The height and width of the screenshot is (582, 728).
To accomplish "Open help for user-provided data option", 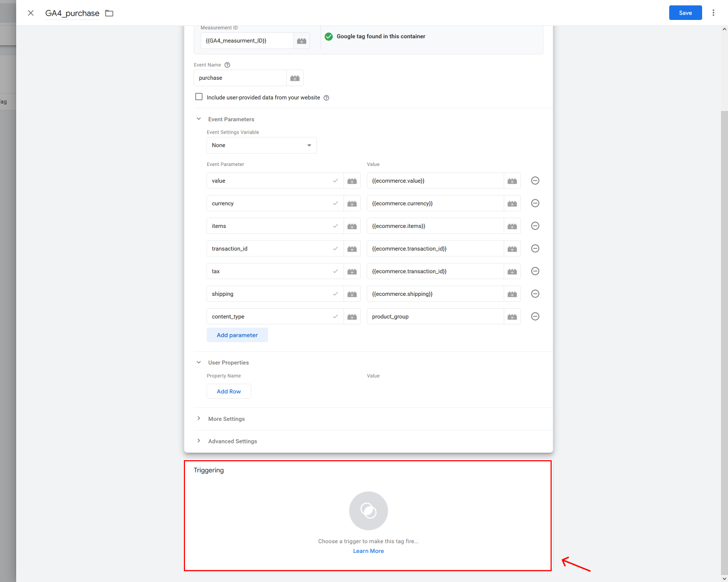I will (x=326, y=98).
